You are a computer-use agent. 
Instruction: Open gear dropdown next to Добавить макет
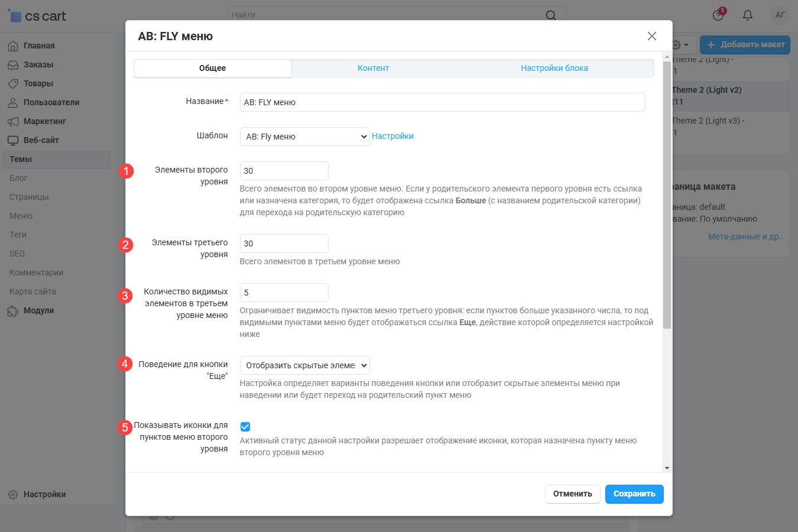tap(680, 45)
